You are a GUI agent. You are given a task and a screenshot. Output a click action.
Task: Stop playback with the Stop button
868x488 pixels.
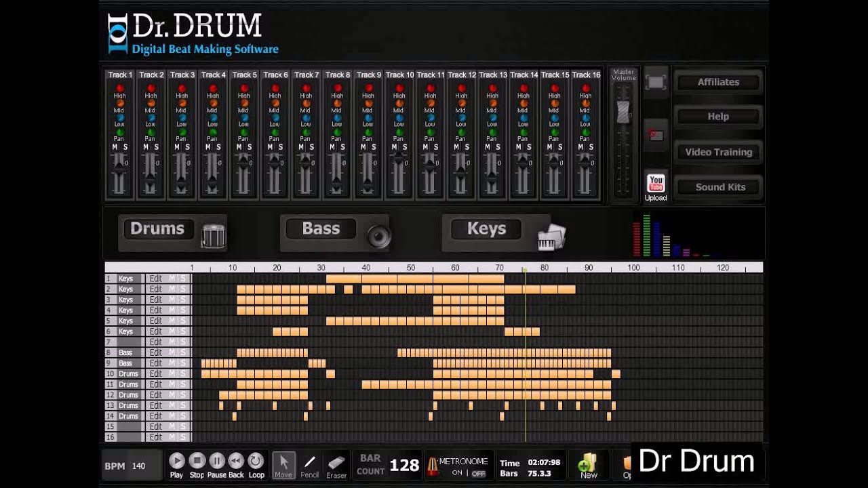click(197, 461)
